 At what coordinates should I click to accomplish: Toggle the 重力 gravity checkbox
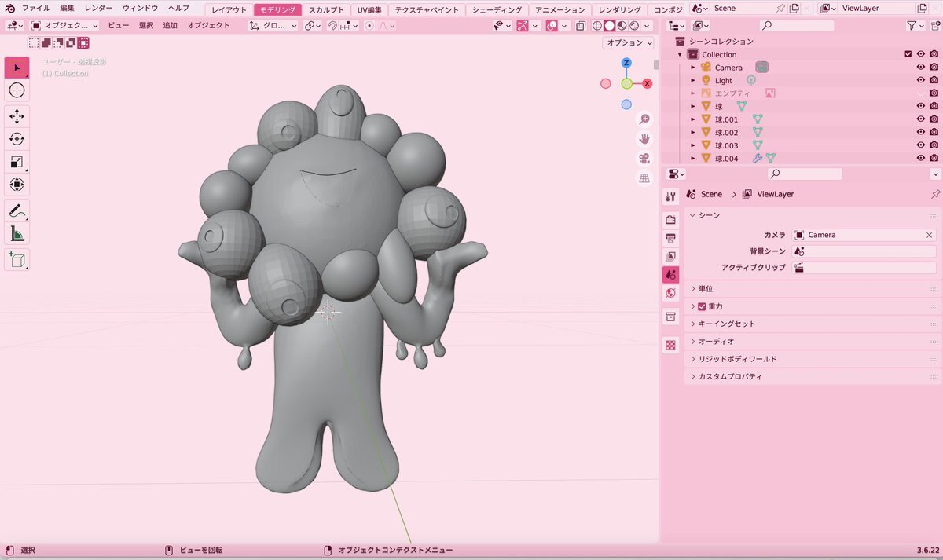click(x=702, y=306)
